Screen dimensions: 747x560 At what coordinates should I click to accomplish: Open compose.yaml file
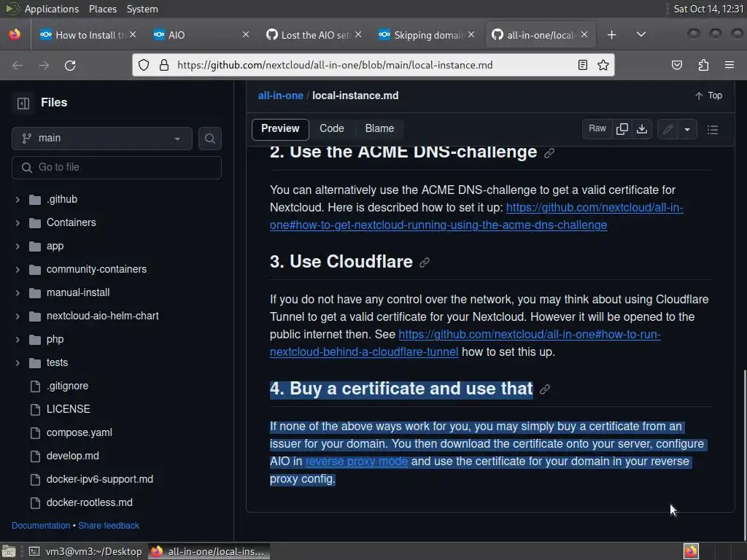coord(79,432)
